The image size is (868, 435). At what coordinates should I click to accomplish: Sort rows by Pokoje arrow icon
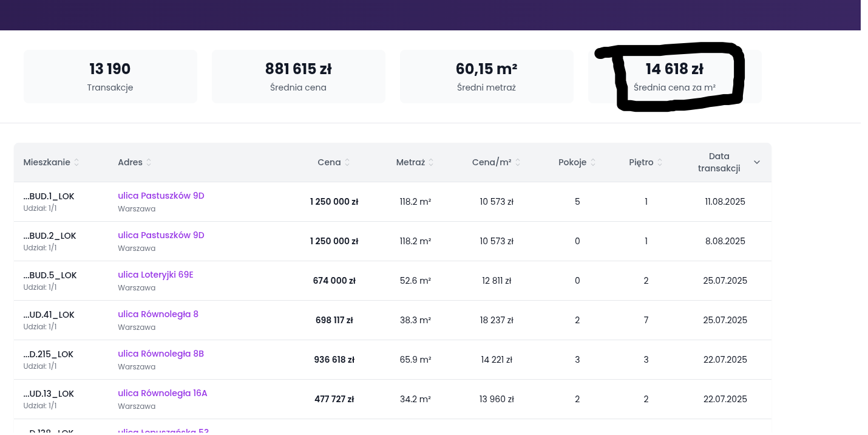pyautogui.click(x=593, y=162)
